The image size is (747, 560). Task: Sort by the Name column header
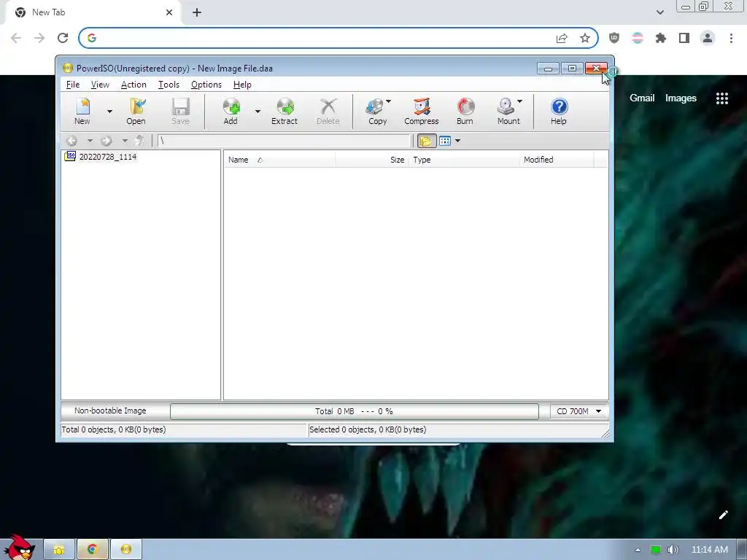pyautogui.click(x=279, y=160)
